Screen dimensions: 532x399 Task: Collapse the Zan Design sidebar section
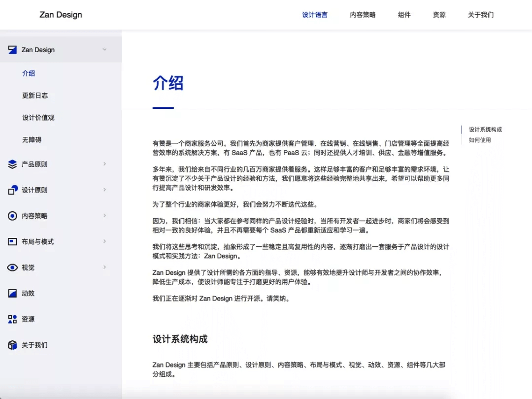[104, 50]
